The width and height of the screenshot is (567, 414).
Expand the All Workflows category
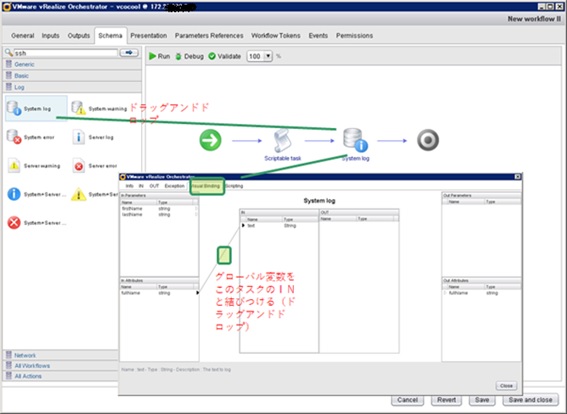coord(61,366)
